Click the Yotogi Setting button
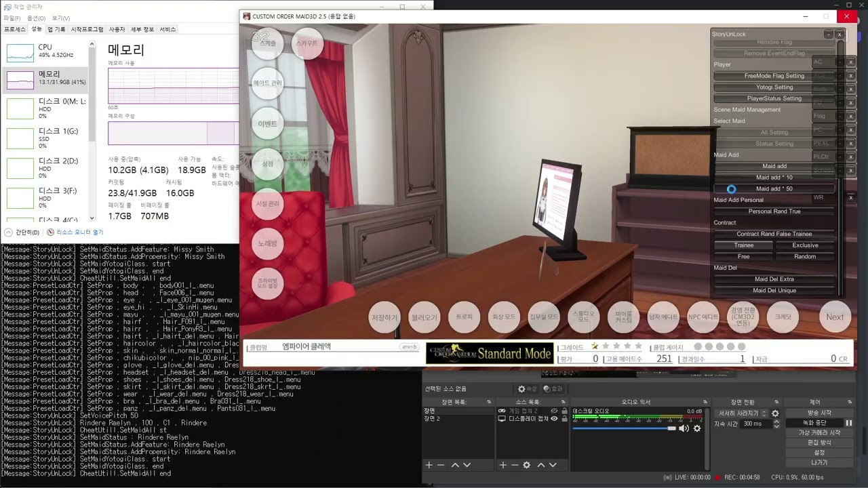 click(x=774, y=87)
